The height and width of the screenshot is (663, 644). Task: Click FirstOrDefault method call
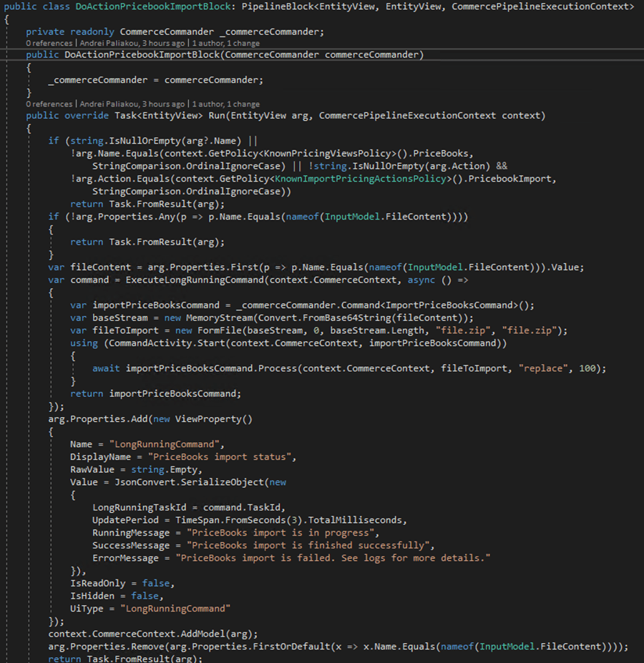[x=291, y=647]
